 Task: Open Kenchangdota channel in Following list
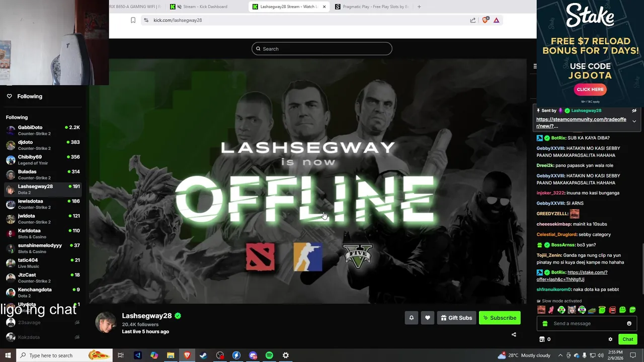pos(43,292)
